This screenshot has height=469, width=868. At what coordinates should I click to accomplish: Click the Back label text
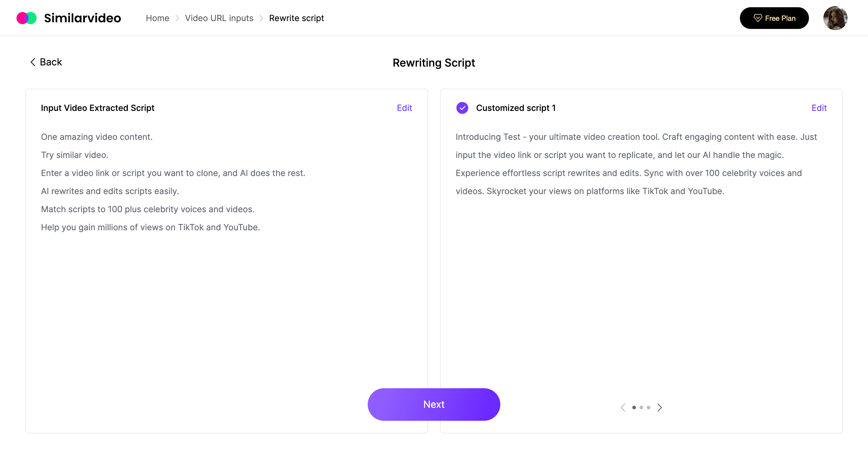pyautogui.click(x=51, y=62)
